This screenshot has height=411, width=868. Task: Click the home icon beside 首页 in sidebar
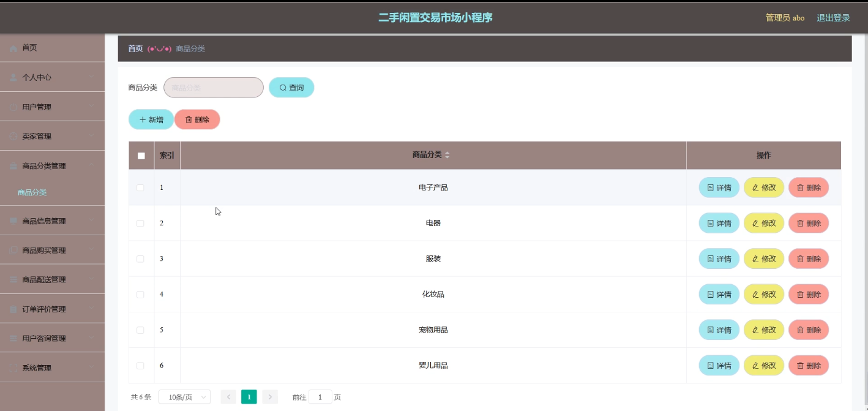coord(13,48)
